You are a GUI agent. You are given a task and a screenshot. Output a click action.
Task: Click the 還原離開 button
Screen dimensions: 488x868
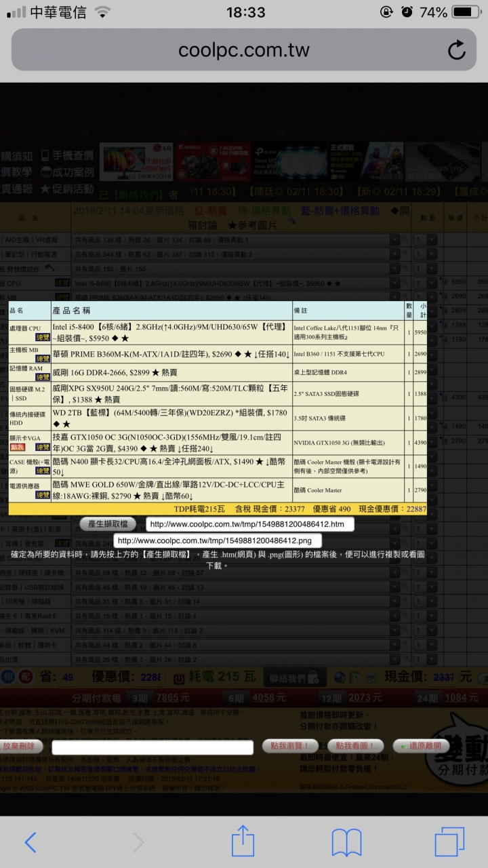pyautogui.click(x=421, y=746)
